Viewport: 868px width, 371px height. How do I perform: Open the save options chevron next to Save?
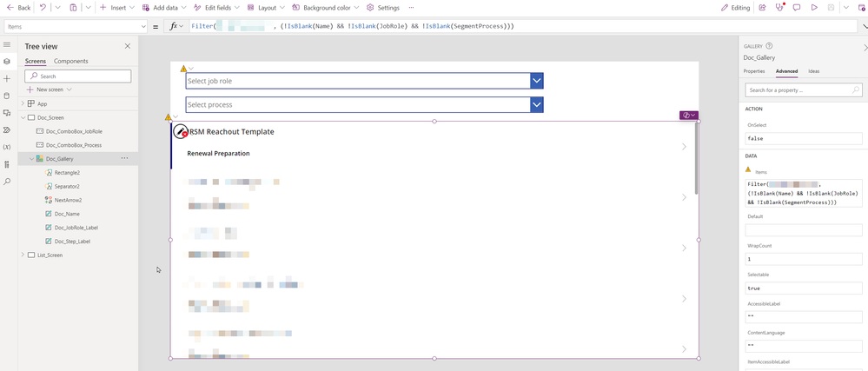(x=846, y=8)
